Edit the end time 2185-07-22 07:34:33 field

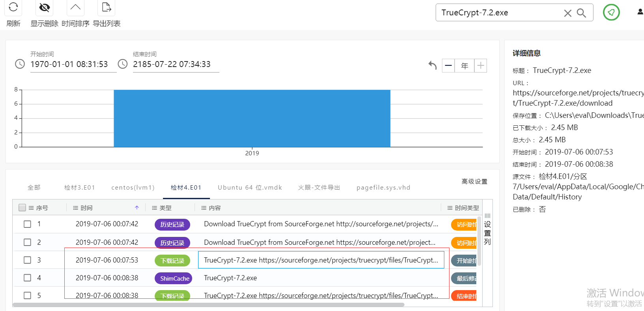pos(176,64)
